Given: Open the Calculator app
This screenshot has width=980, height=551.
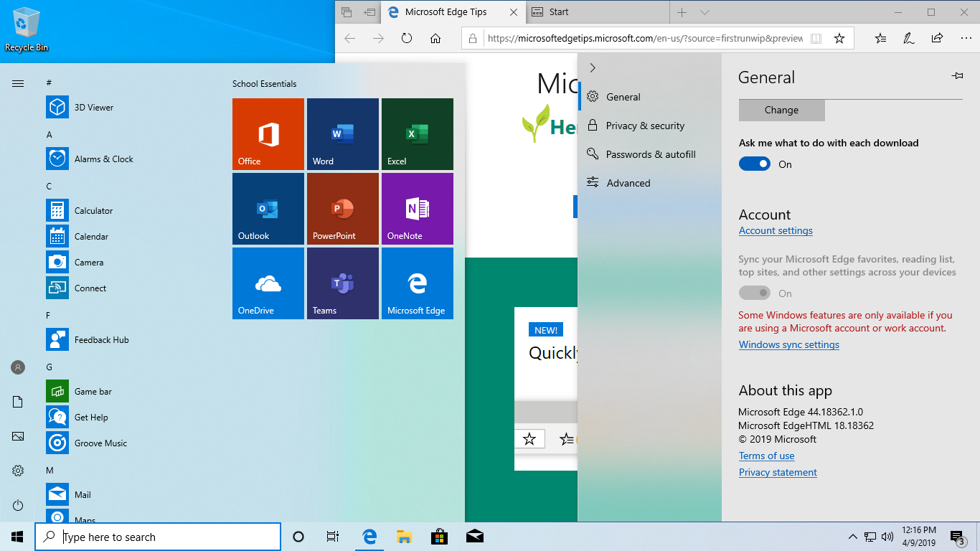Looking at the screenshot, I should (x=129, y=211).
